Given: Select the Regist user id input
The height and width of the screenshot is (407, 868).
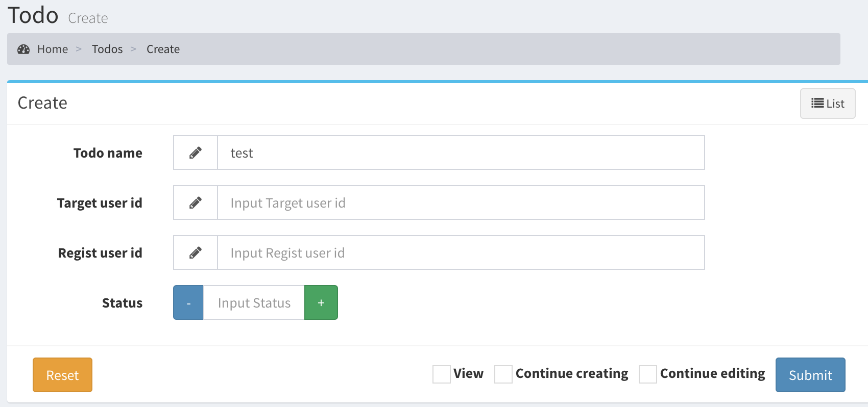Looking at the screenshot, I should (461, 252).
